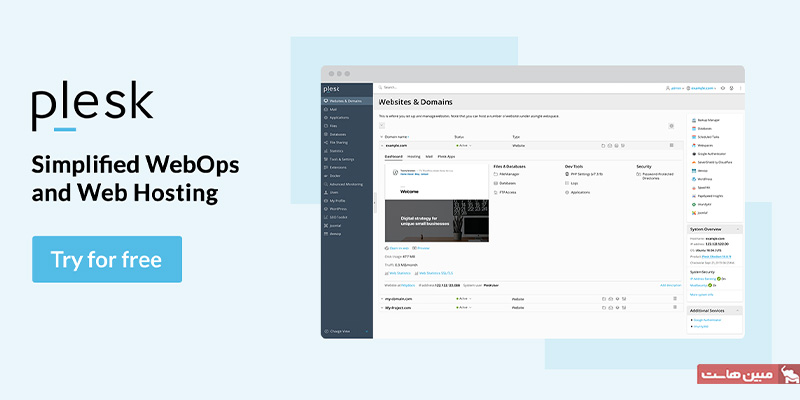Screen dimensions: 800x400
Task: Click the Try for free button
Action: [107, 259]
